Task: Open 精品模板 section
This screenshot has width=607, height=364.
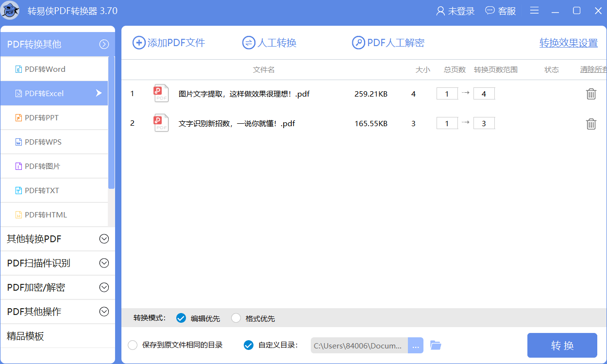Action: [57, 336]
